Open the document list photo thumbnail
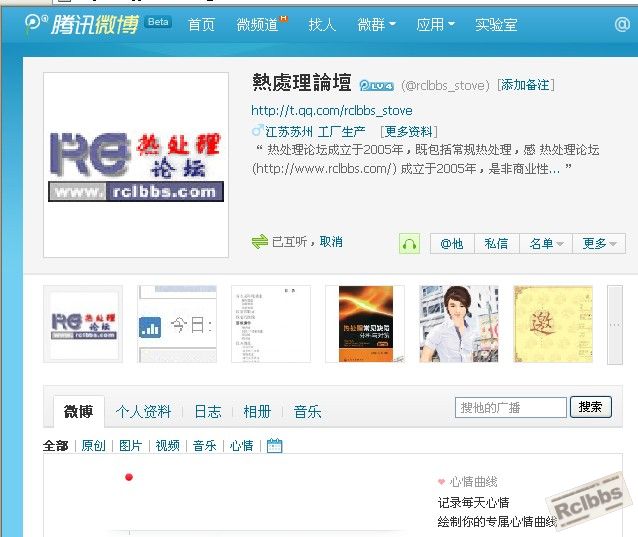This screenshot has height=537, width=638. (271, 324)
